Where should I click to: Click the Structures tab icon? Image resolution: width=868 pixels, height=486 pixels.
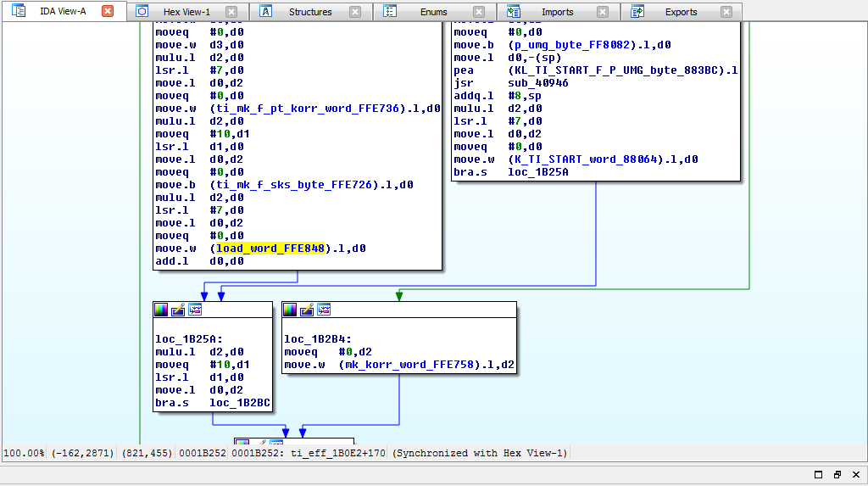tap(265, 11)
